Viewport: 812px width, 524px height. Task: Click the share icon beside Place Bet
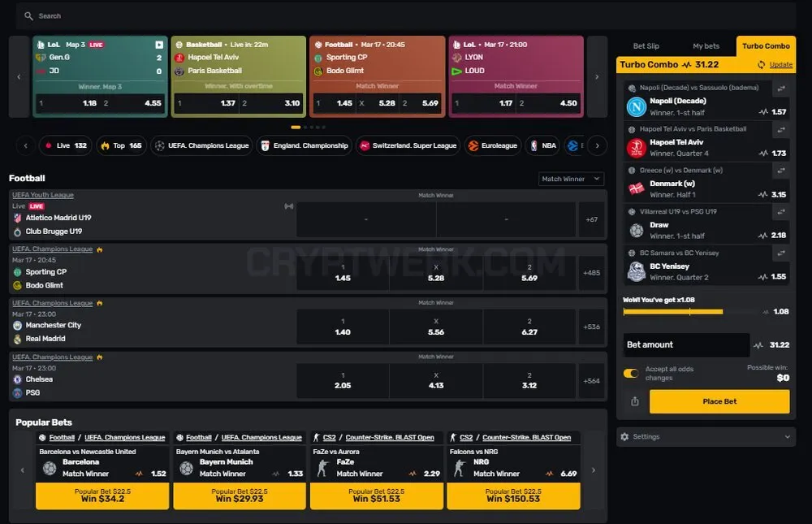(x=634, y=401)
